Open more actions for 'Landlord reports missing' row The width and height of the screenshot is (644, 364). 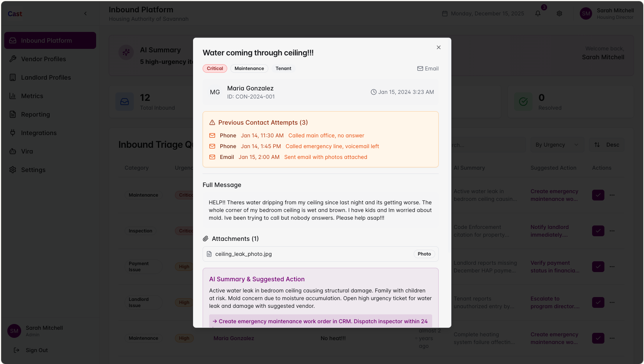click(612, 267)
